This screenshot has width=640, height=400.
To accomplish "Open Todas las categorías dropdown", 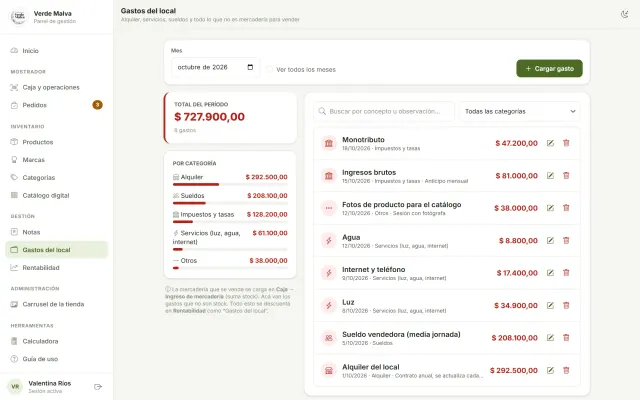I will tap(520, 111).
